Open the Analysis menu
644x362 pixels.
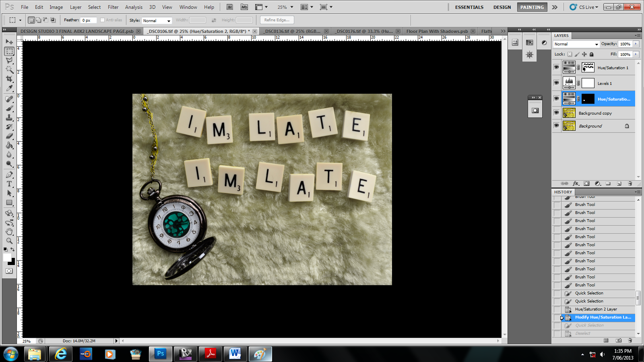(x=134, y=7)
